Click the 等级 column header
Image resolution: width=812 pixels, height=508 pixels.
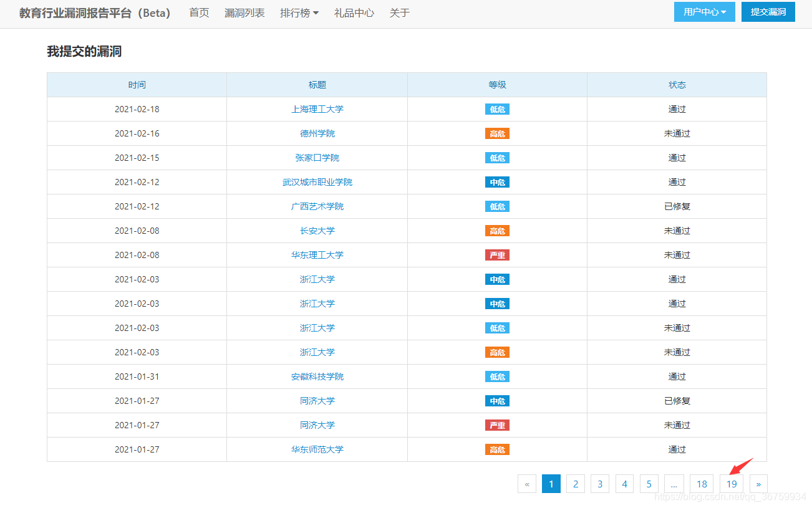(x=497, y=85)
